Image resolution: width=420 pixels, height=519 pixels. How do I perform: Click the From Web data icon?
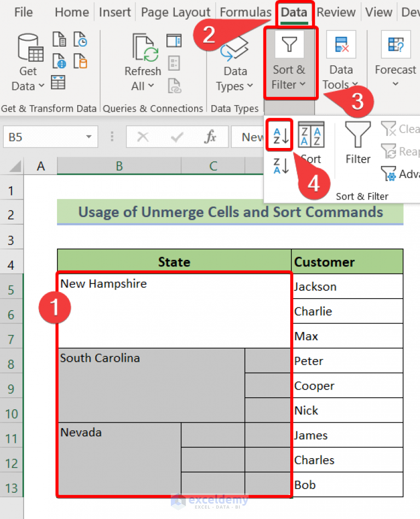click(x=59, y=61)
